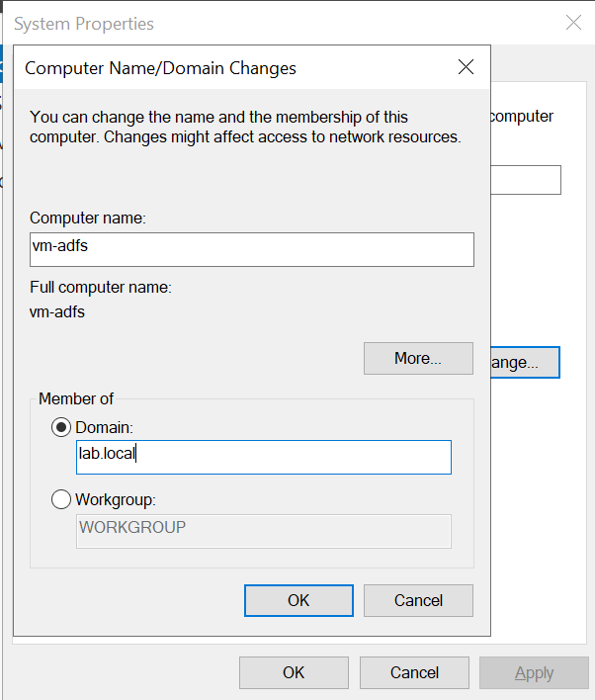Click the greyed-out WORKGROUP text field
Image resolution: width=595 pixels, height=700 pixels.
click(264, 529)
